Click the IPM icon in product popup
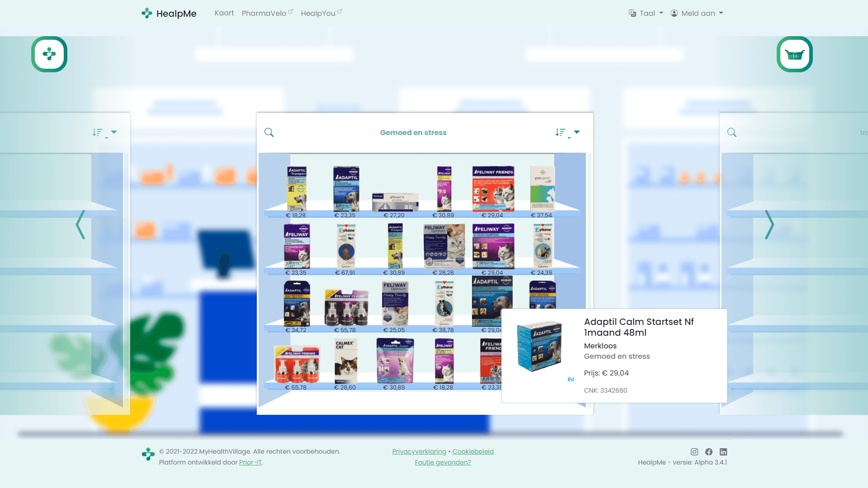 click(571, 380)
